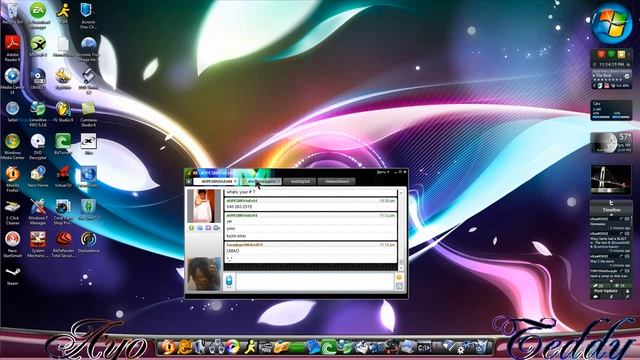Open the Windows 7 Manager desktop icon
This screenshot has height=360, width=640.
(x=38, y=212)
